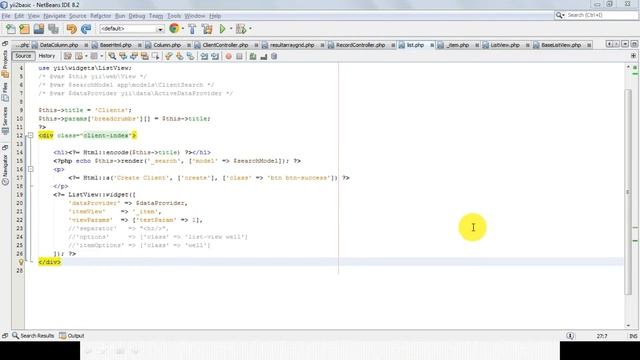
Task: Click the Open Project toolbar icon
Action: click(39, 29)
